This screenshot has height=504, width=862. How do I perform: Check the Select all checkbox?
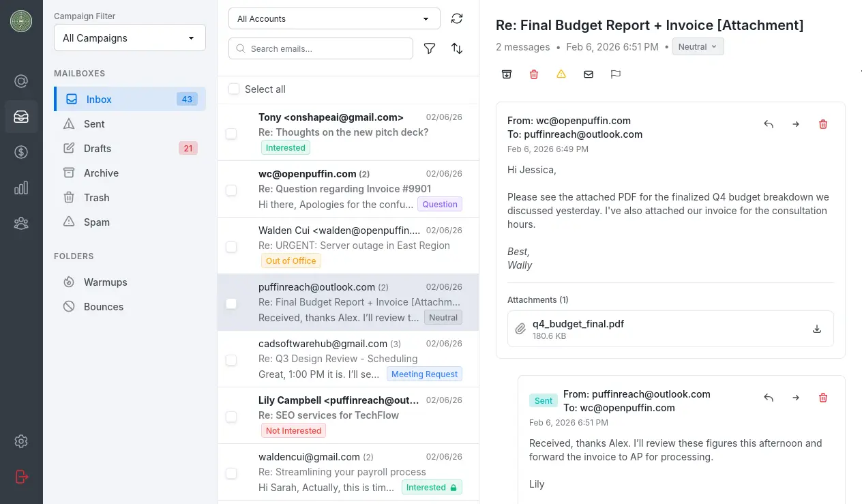click(234, 89)
